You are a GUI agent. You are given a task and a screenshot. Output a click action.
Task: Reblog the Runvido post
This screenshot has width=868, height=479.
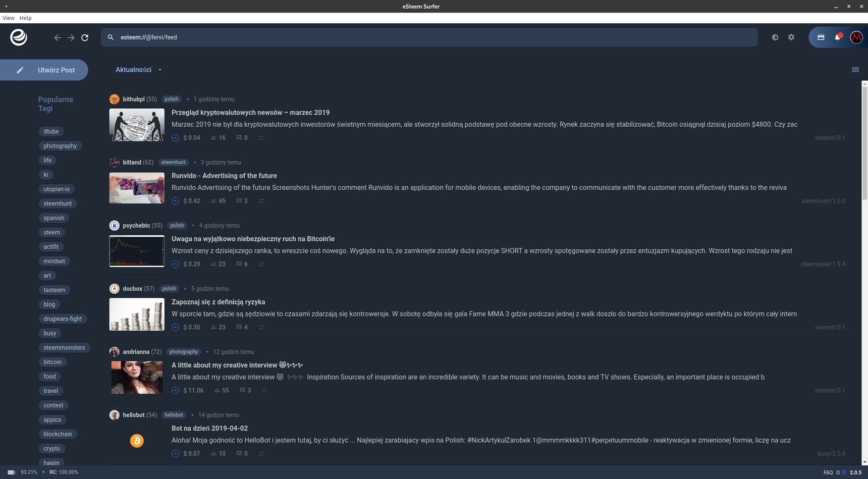[261, 201]
